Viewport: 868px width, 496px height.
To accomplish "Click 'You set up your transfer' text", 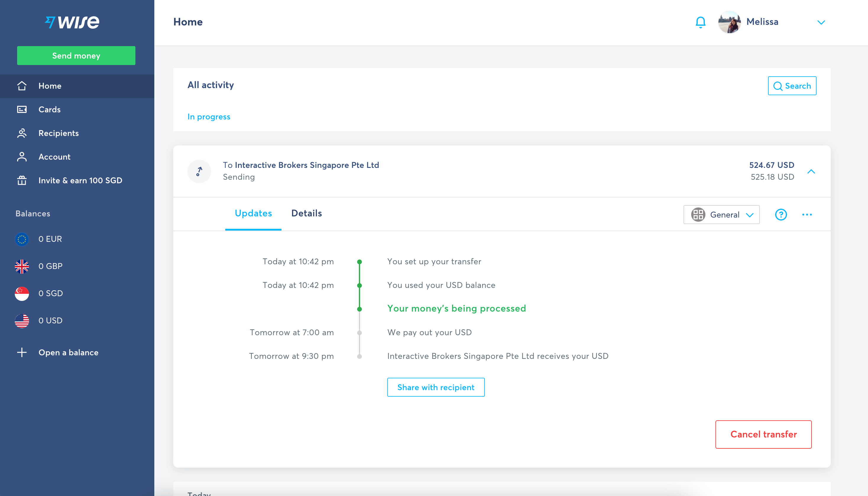I will click(x=434, y=262).
